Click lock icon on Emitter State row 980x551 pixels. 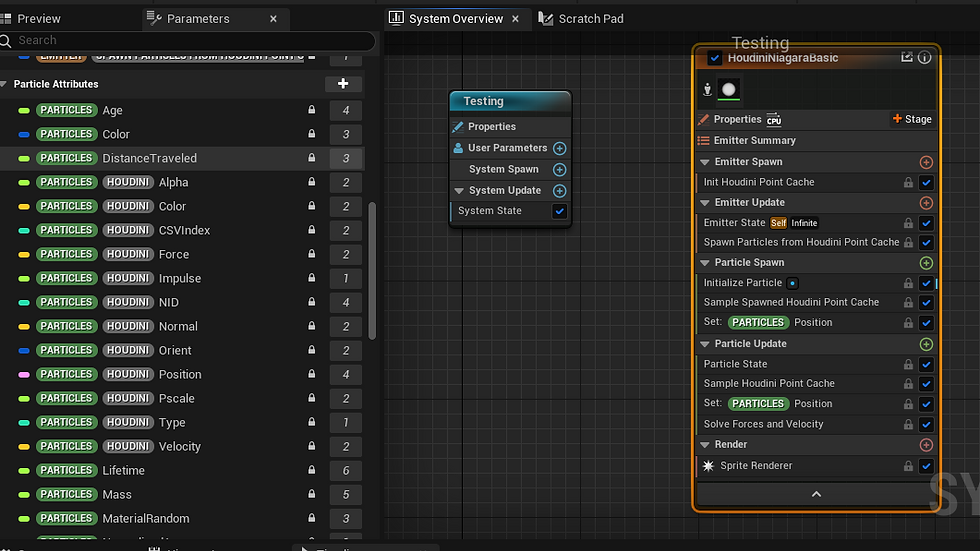tap(908, 223)
